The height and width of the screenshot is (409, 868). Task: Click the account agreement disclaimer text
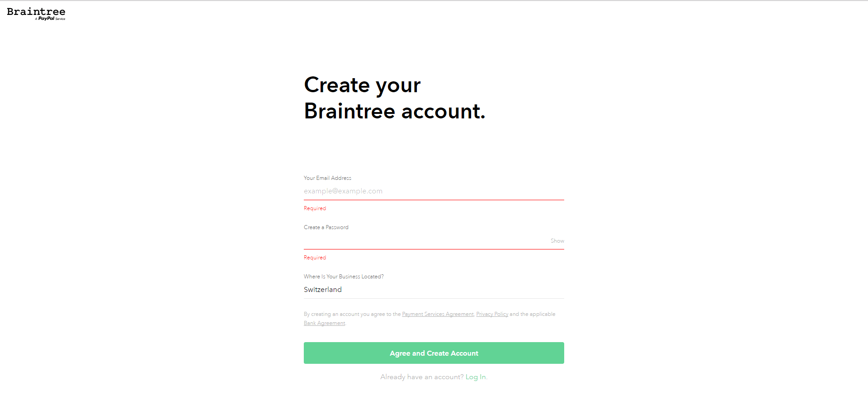pyautogui.click(x=353, y=314)
